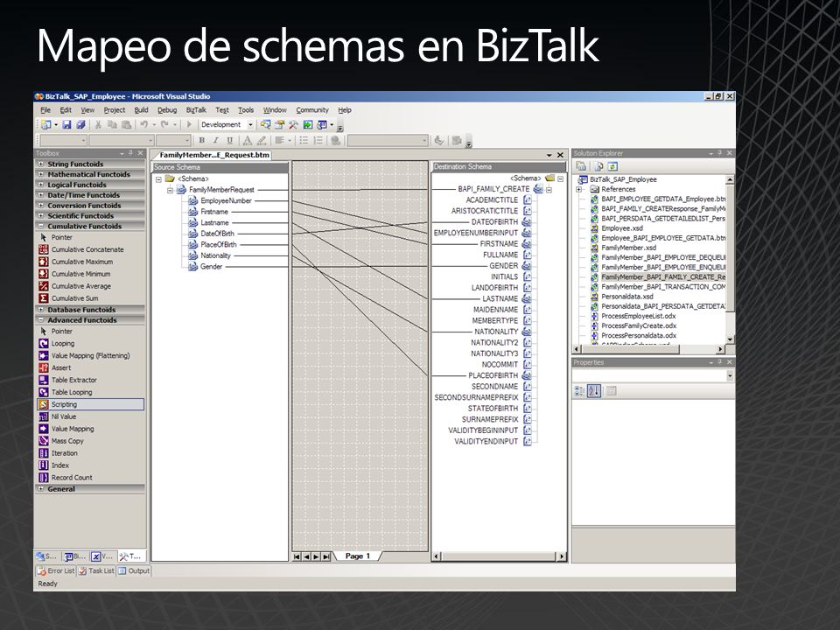The height and width of the screenshot is (630, 840).
Task: Open the Help menu
Action: coord(345,110)
